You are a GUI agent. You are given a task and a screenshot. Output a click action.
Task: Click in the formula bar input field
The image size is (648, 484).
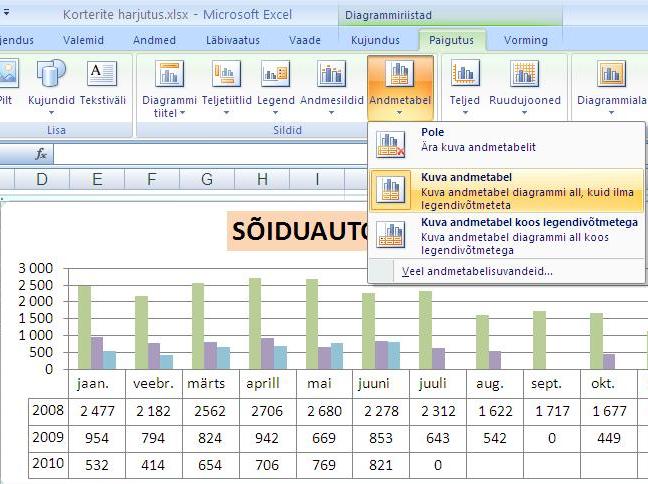[210, 155]
